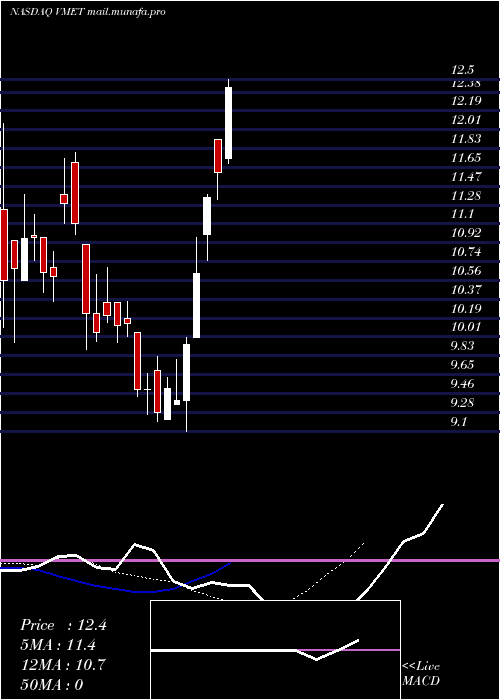Click the '50MA : 0' readout
Screen dimensions: 500x700
pyautogui.click(x=52, y=685)
